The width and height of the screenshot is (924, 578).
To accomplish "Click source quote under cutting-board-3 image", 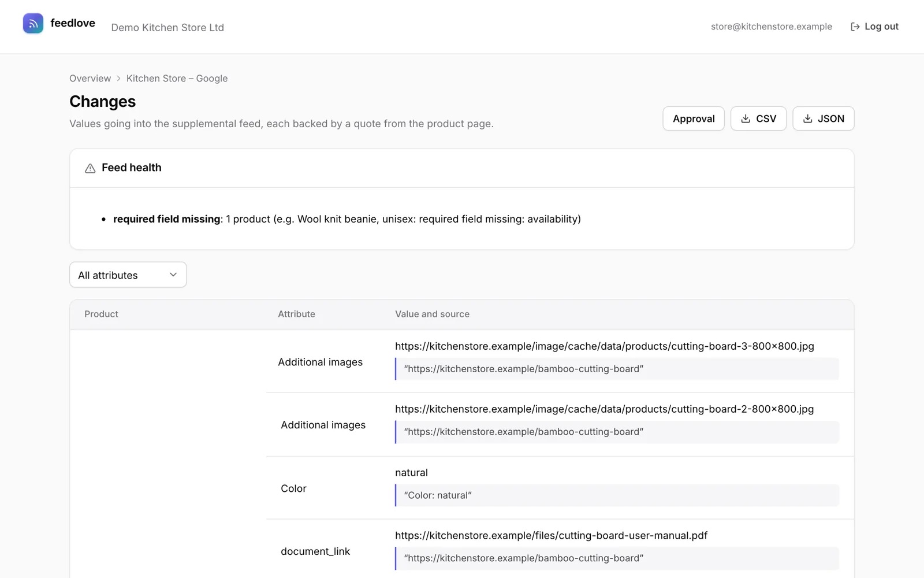I will pos(617,369).
